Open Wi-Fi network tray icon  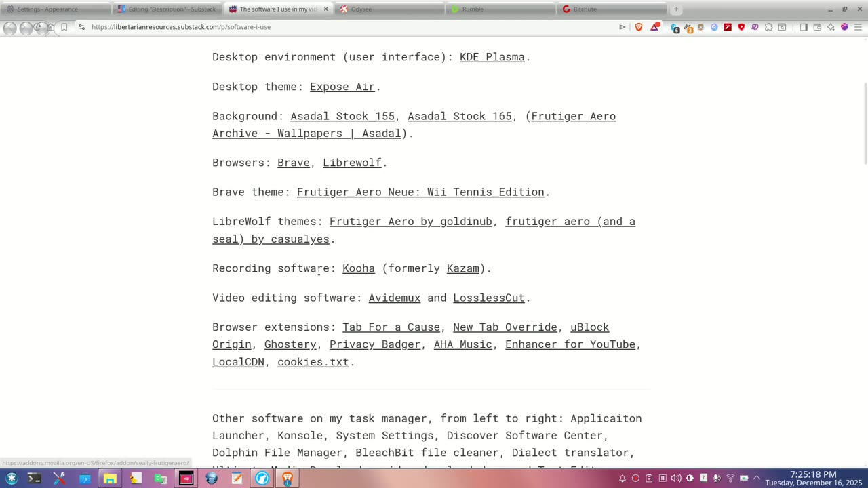pos(730,479)
